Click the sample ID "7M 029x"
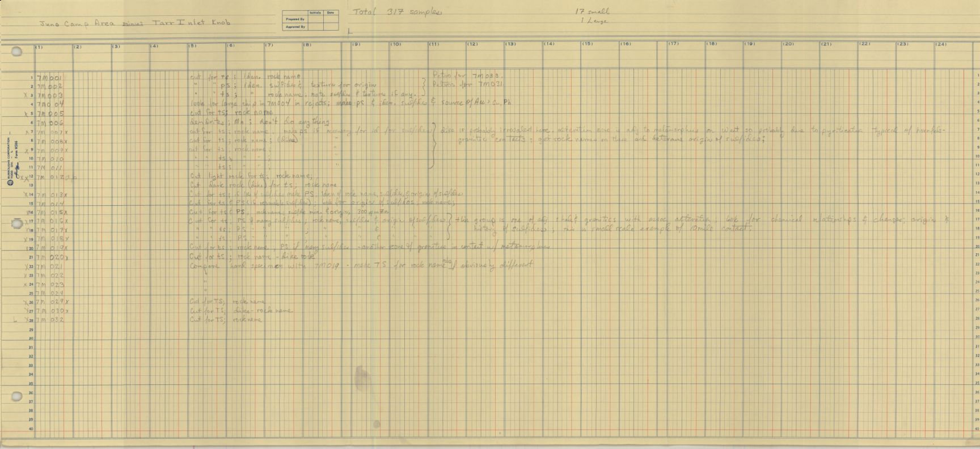This screenshot has height=449, width=980. (x=52, y=302)
